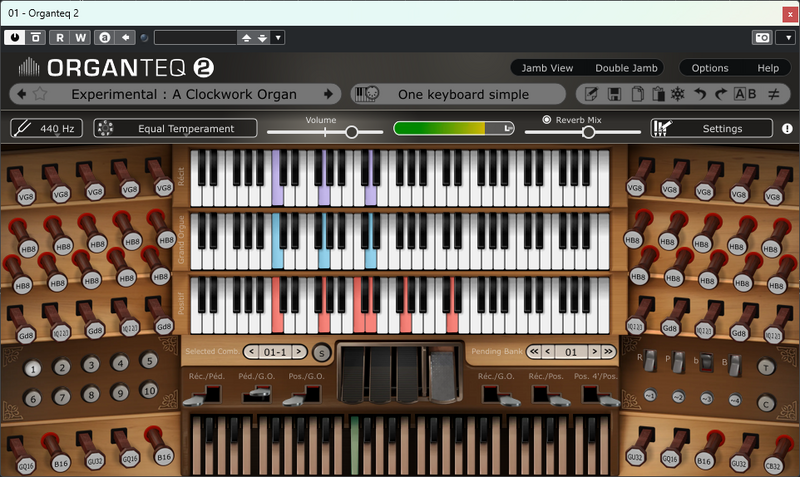Pull the CB32 pedal stop knob
800x477 pixels.
(772, 465)
